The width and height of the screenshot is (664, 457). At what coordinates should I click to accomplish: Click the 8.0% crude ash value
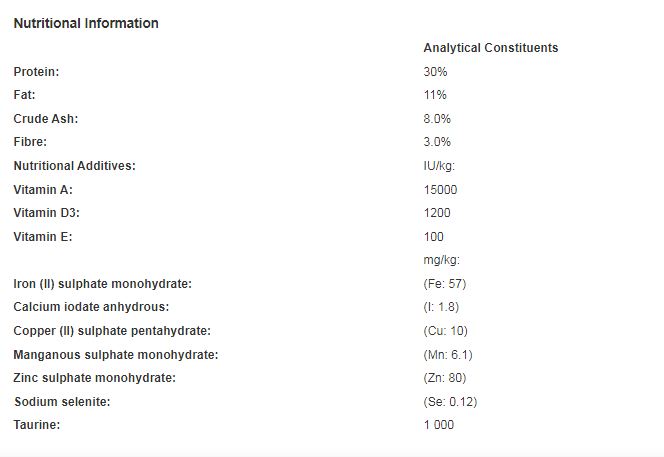(x=437, y=119)
